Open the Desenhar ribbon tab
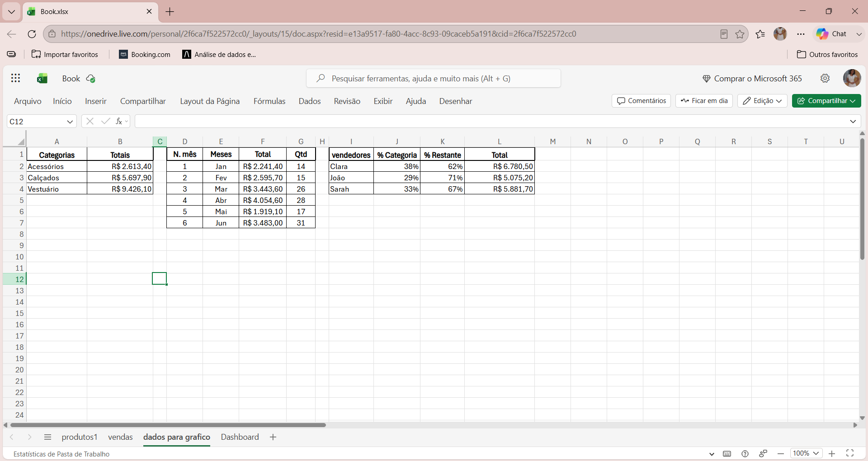Screen dimensions: 868x461 tap(456, 101)
